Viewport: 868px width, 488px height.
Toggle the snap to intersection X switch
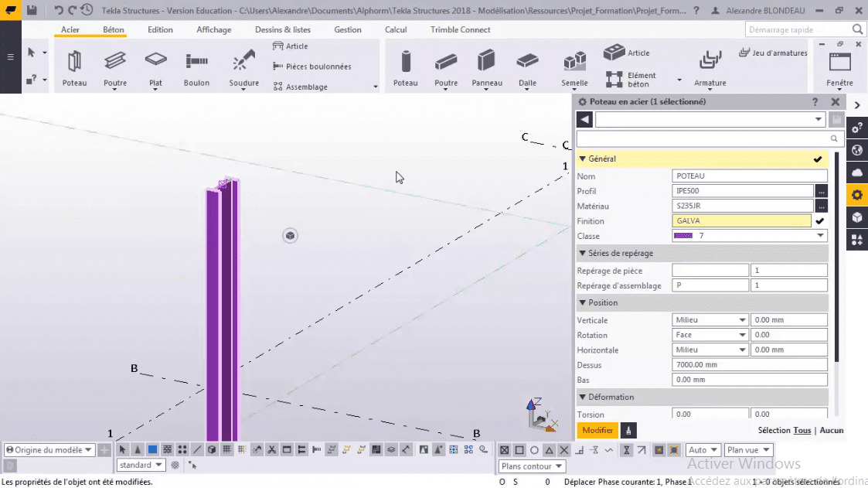coord(564,450)
